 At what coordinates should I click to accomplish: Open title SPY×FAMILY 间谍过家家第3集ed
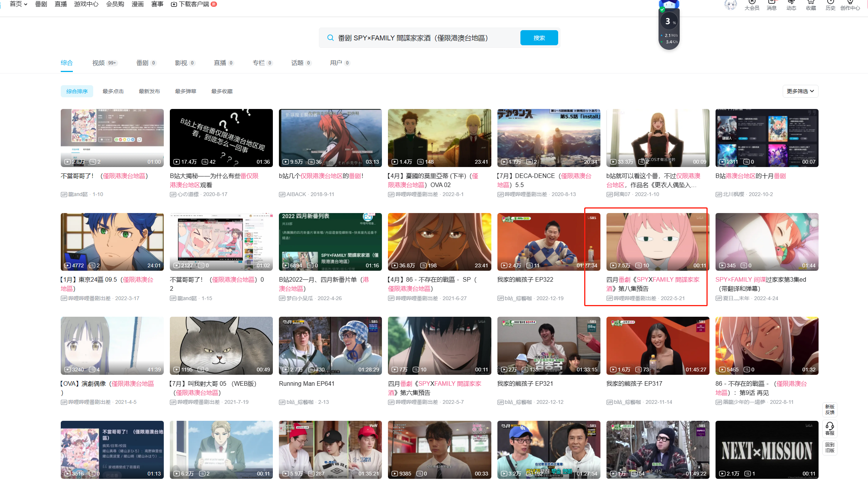(x=761, y=284)
